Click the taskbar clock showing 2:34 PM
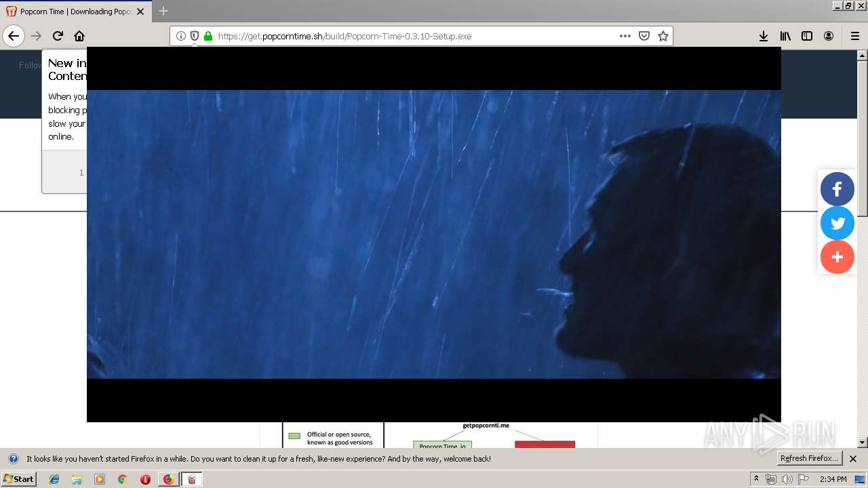Screen dimensions: 868x488 tap(833, 479)
